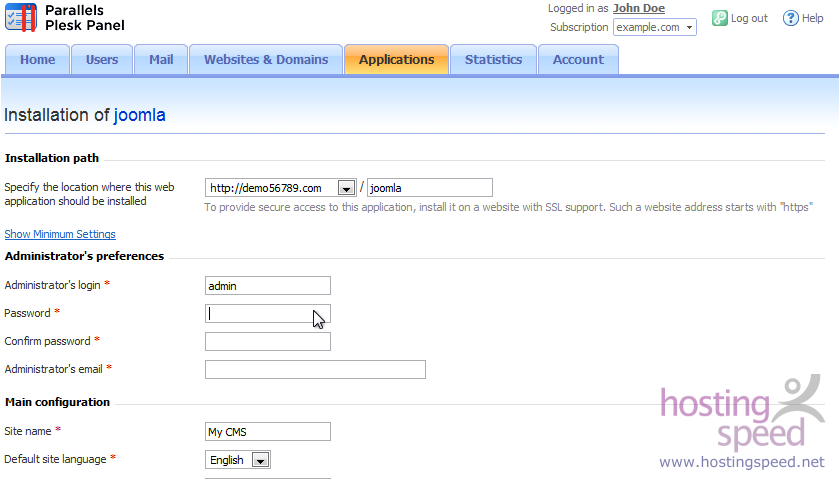The height and width of the screenshot is (480, 840).
Task: Click Show Minimum Settings link
Action: (x=60, y=234)
